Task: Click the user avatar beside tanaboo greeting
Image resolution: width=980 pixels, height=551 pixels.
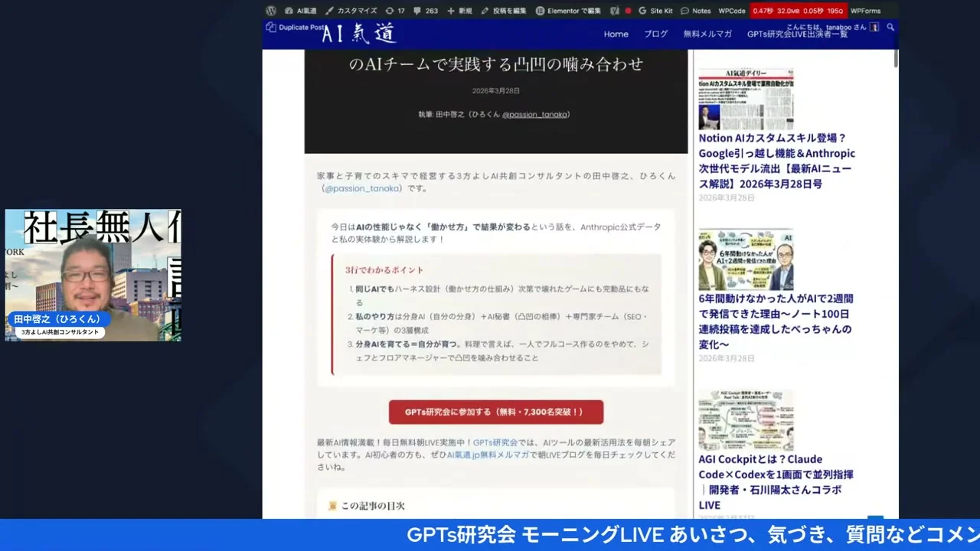Action: (874, 27)
